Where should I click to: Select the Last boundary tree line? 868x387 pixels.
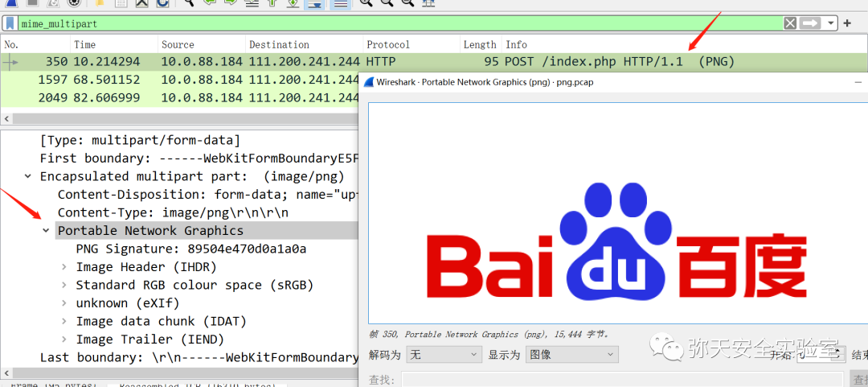(x=199, y=357)
